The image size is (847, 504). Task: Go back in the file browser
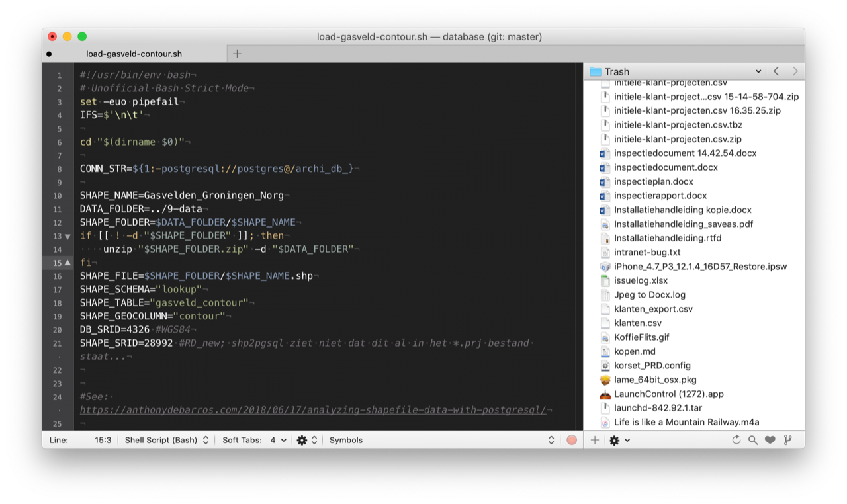click(776, 71)
